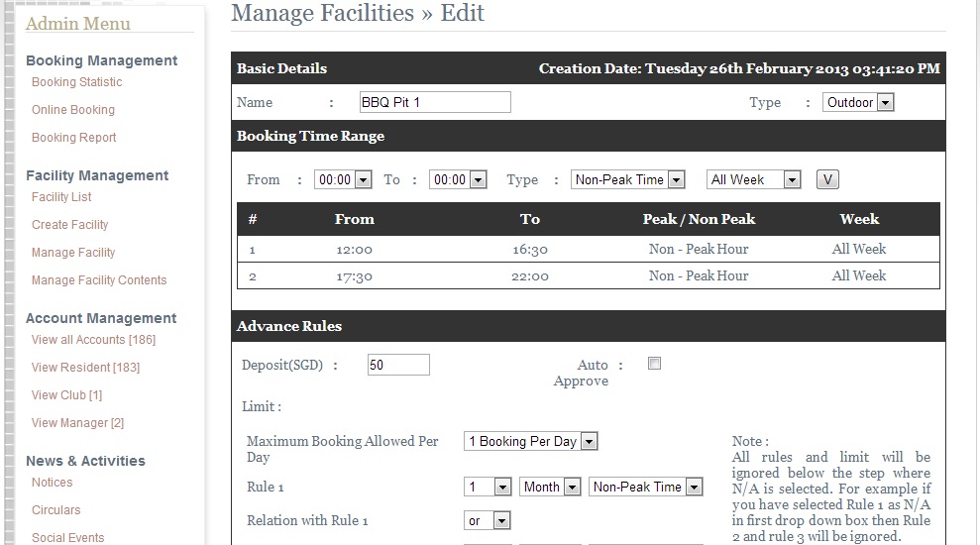Click the Deposit(SGD) input field
The width and height of the screenshot is (980, 545).
click(x=398, y=365)
